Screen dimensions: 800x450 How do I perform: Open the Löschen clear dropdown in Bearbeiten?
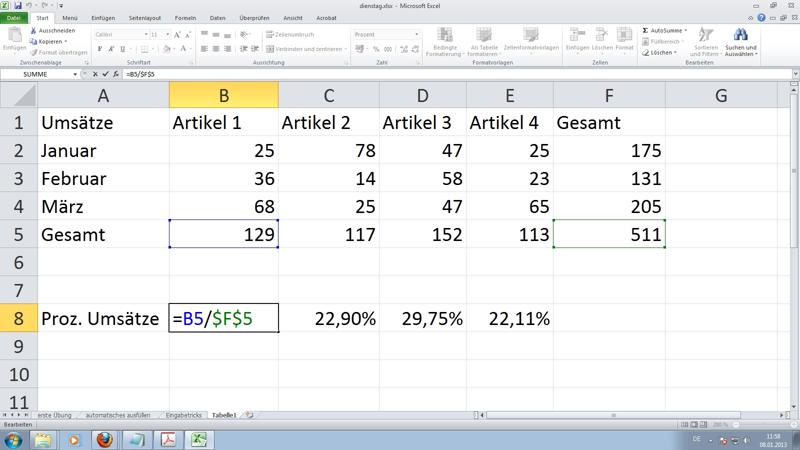(x=659, y=53)
